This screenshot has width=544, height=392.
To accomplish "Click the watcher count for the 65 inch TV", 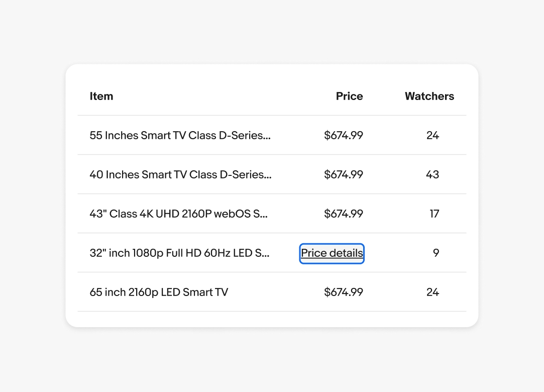I will [432, 292].
